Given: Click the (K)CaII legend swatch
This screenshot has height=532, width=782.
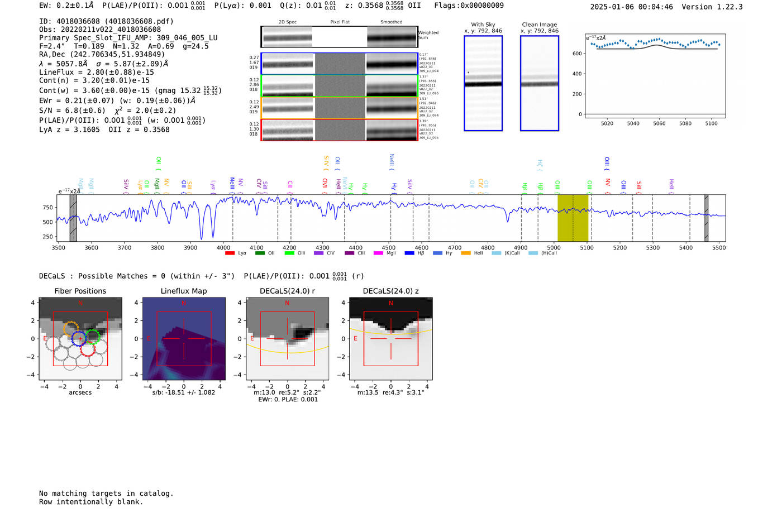Looking at the screenshot, I should tap(497, 253).
